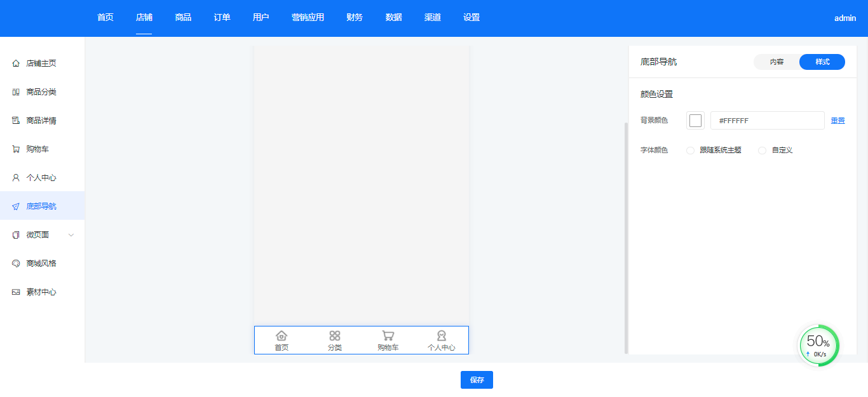Select 自定义 font color option
The image size is (868, 397).
pos(763,151)
